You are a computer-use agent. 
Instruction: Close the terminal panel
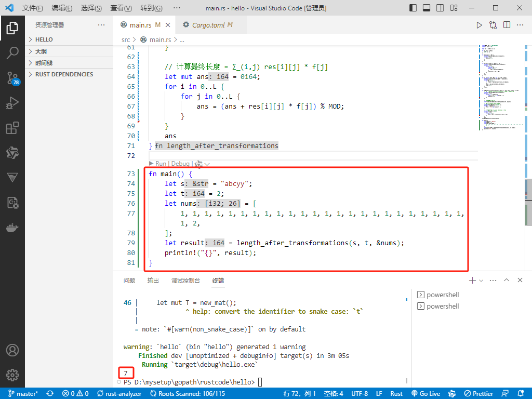pos(520,280)
